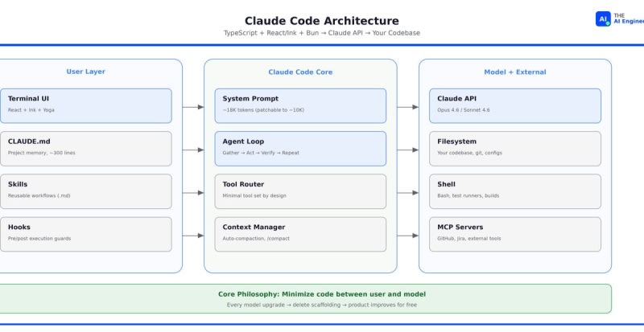Select the CLAUDE.md project memory box

click(x=85, y=149)
